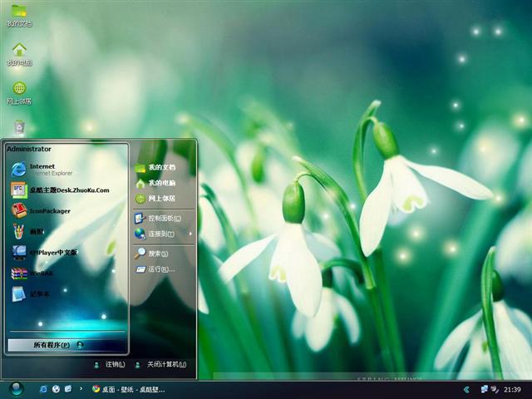This screenshot has width=532, height=399.
Task: Expand the Quick Launch overflow chevron
Action: click(81, 389)
